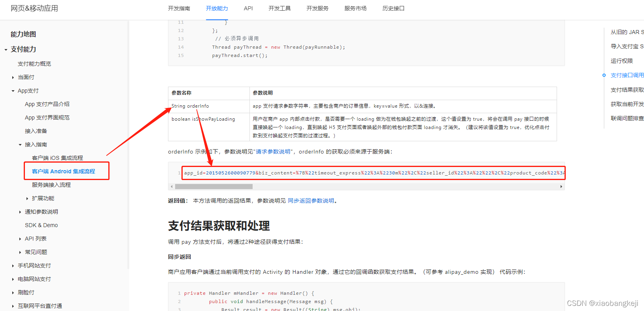Open the 开发指南 top menu

pyautogui.click(x=179, y=8)
